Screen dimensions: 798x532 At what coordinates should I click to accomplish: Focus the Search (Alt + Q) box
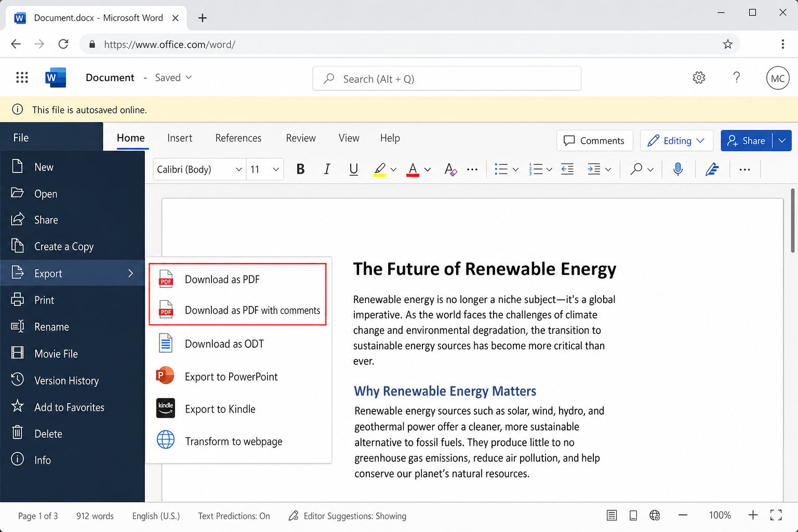tap(447, 78)
